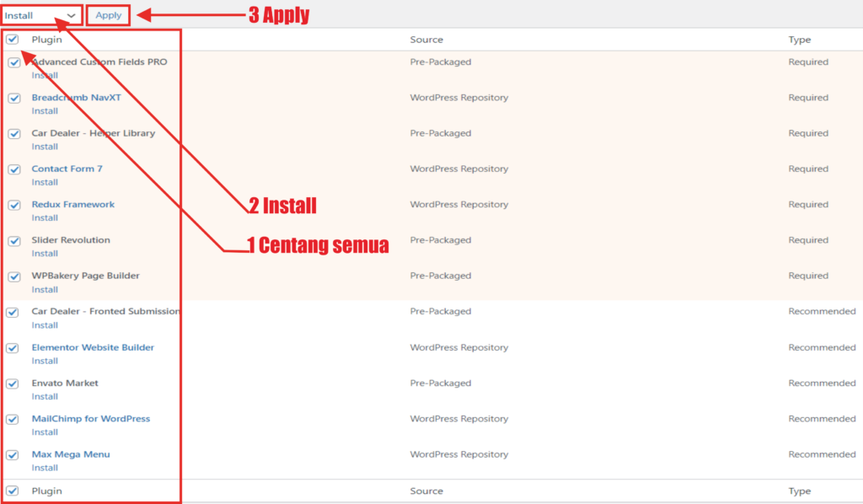Open the Breadcrumb NavXT plugin link
This screenshot has height=504, width=863.
(x=76, y=98)
